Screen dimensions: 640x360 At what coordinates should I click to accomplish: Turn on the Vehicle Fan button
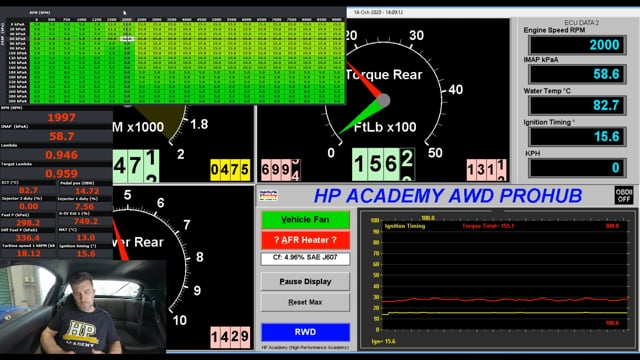click(305, 220)
